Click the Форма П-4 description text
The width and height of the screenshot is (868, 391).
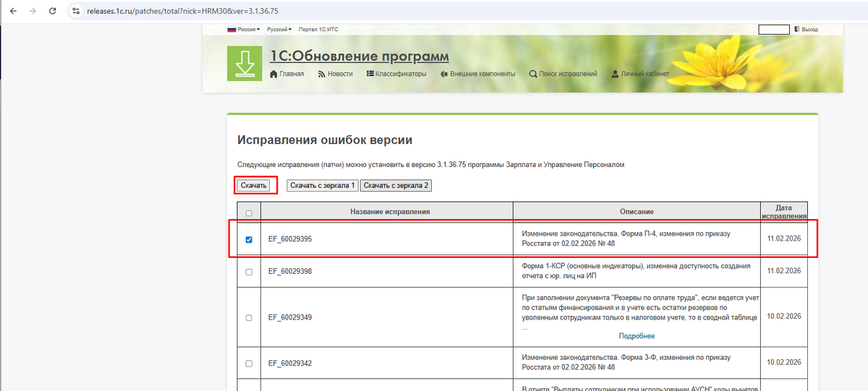tap(626, 239)
